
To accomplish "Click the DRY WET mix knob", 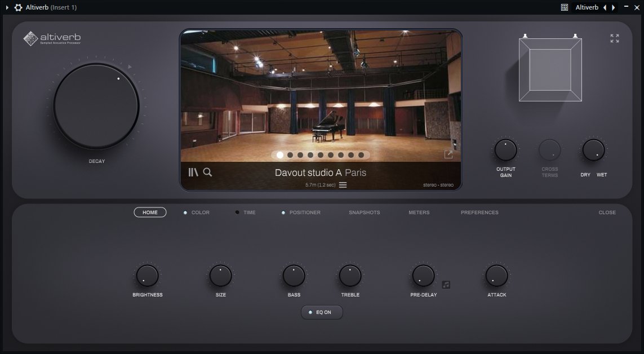I will (593, 150).
